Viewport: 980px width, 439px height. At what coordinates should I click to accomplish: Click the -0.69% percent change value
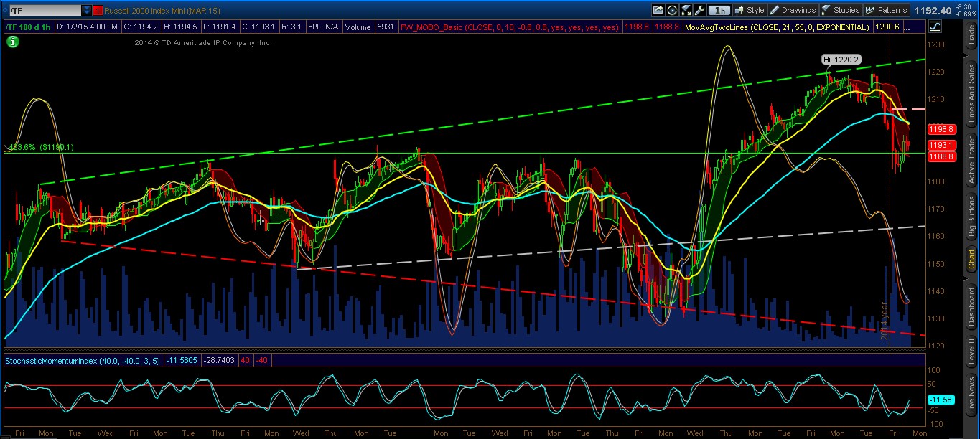coord(966,14)
